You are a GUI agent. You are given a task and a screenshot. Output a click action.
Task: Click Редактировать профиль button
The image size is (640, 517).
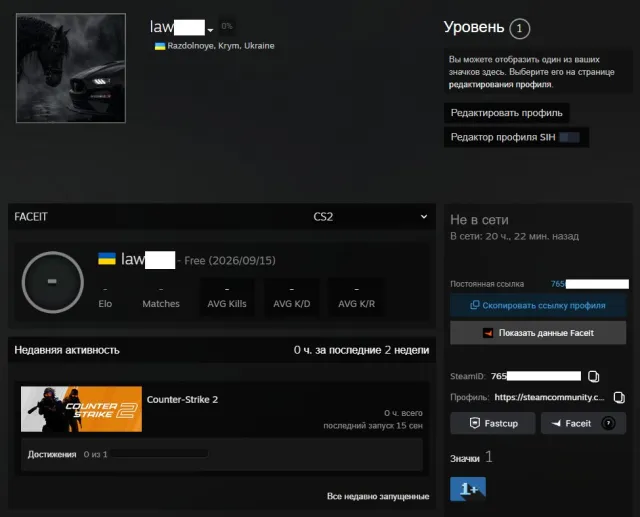pyautogui.click(x=507, y=113)
